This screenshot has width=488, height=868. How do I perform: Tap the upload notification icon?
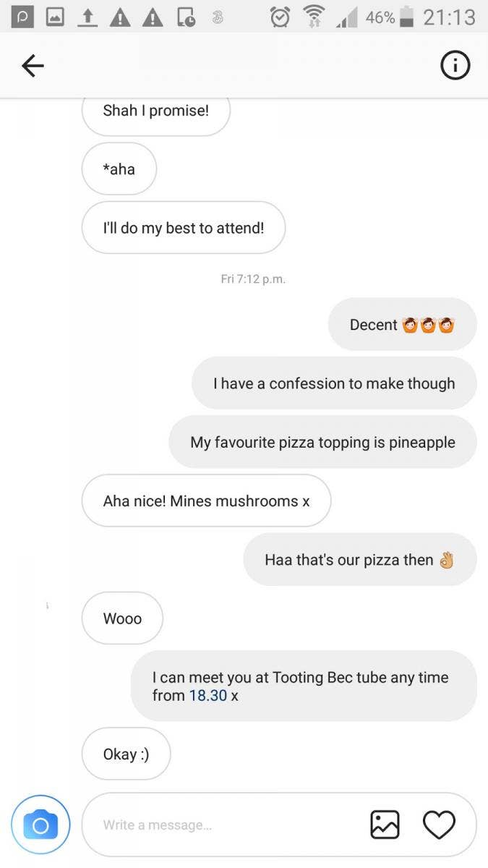[87, 17]
